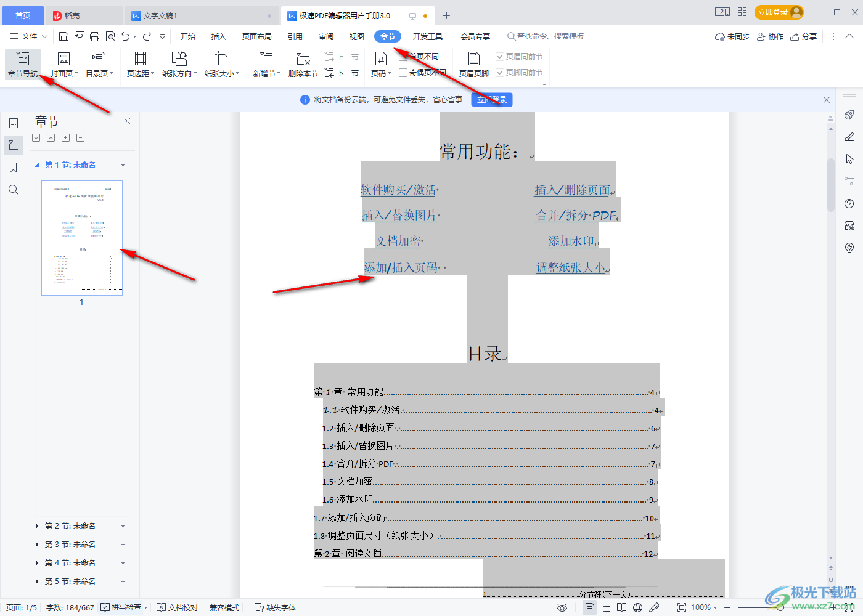Collapse 第 1 节: 未命名 section

point(37,165)
